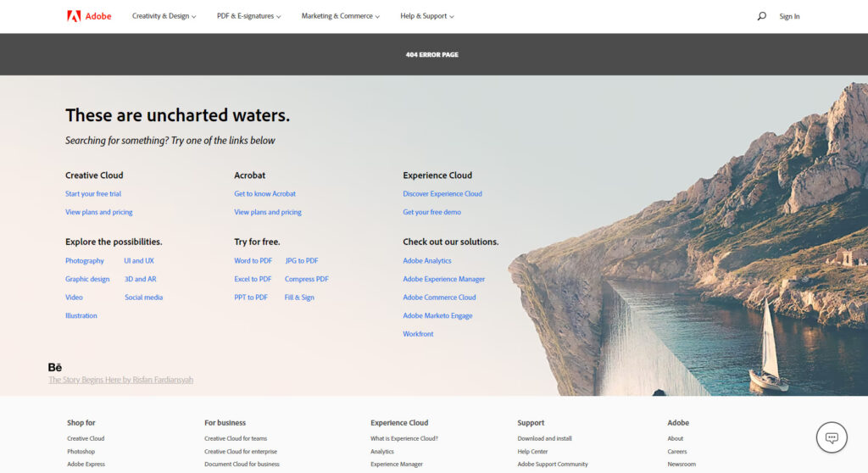Open footer Newsroom link
The image size is (868, 473).
682,465
